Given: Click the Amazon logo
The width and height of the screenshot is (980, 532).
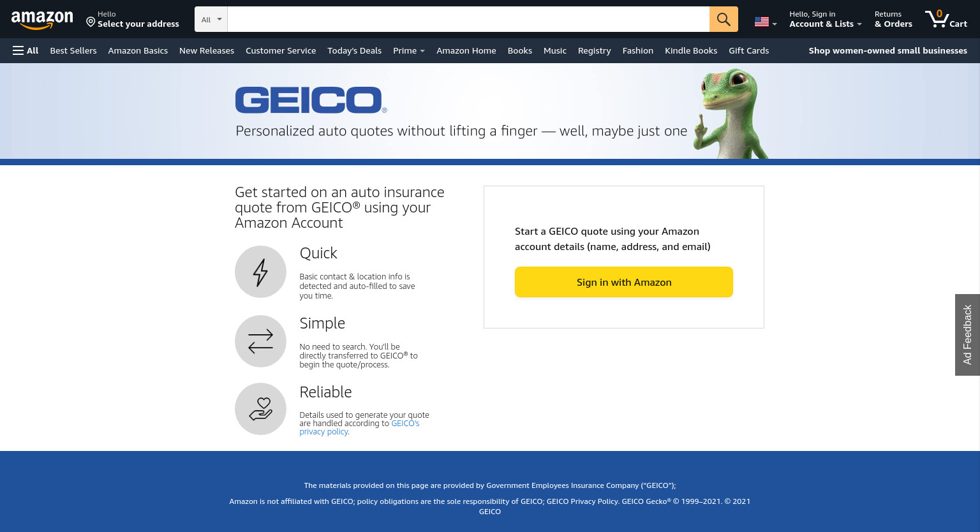Looking at the screenshot, I should [x=42, y=20].
